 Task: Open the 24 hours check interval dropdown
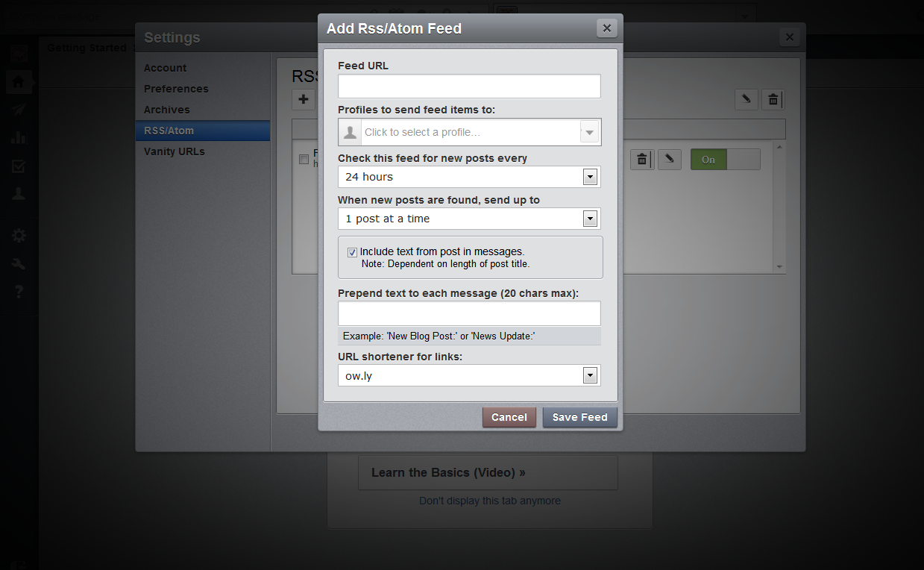click(x=469, y=177)
